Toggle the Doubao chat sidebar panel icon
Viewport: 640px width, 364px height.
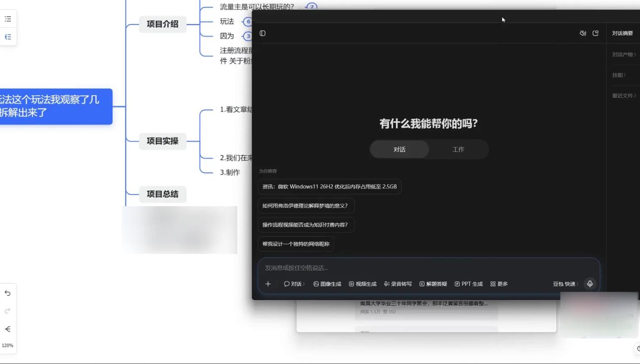pos(263,33)
